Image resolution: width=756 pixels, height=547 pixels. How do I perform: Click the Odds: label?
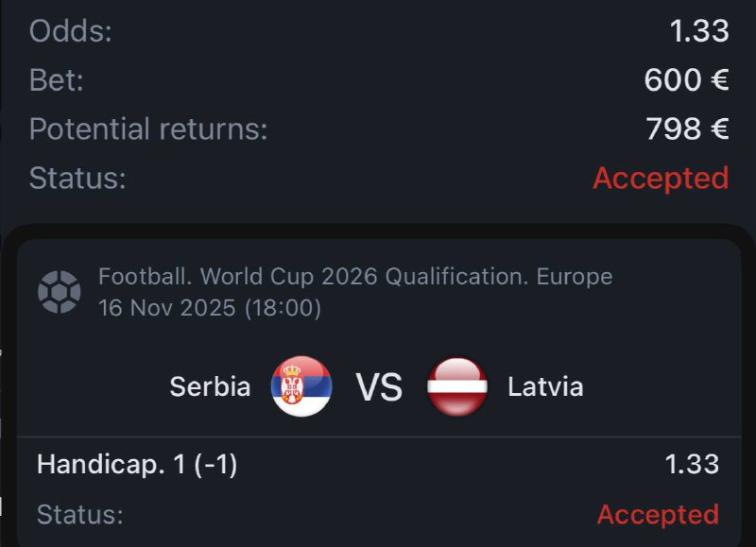(71, 31)
